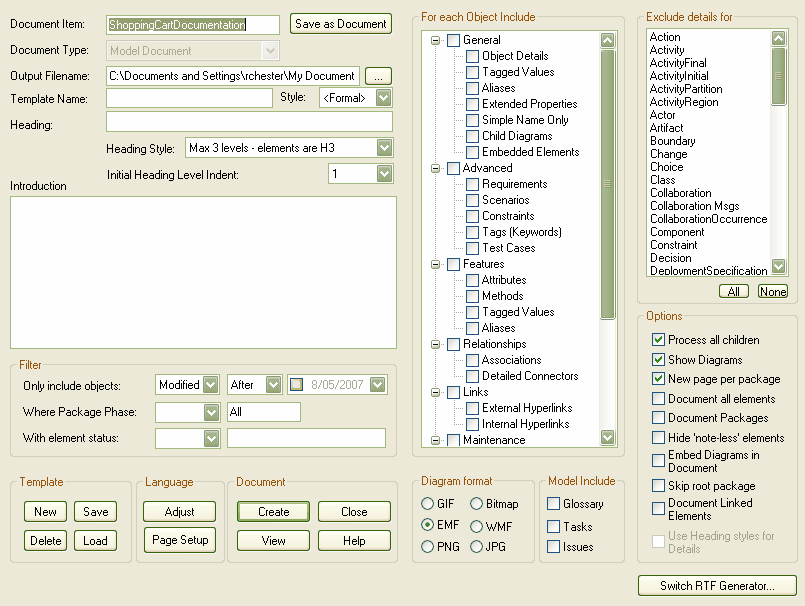This screenshot has width=805, height=606.
Task: Tick the Glossary model include checkbox
Action: point(554,504)
